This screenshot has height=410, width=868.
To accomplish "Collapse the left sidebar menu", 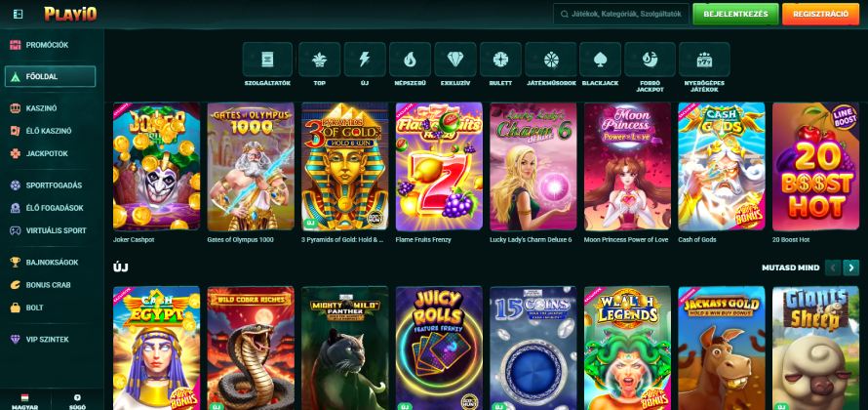I will pyautogui.click(x=17, y=14).
